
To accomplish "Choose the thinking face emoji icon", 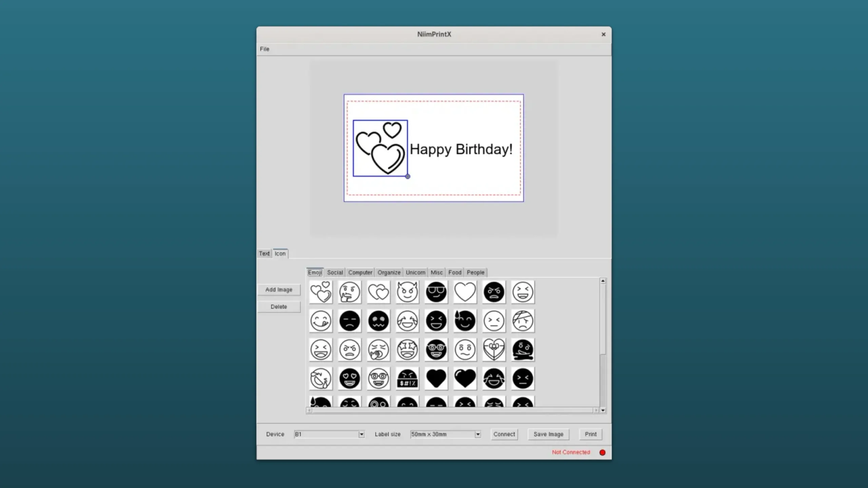I will click(350, 292).
